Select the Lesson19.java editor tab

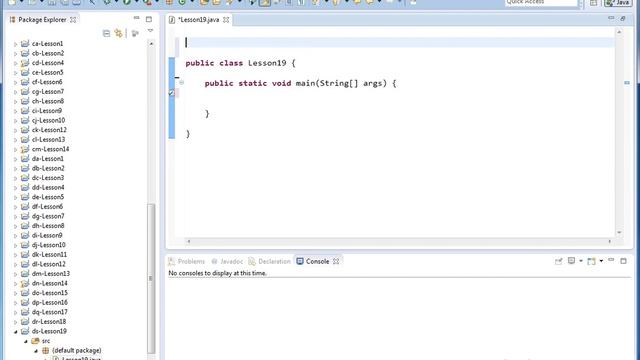(199, 20)
